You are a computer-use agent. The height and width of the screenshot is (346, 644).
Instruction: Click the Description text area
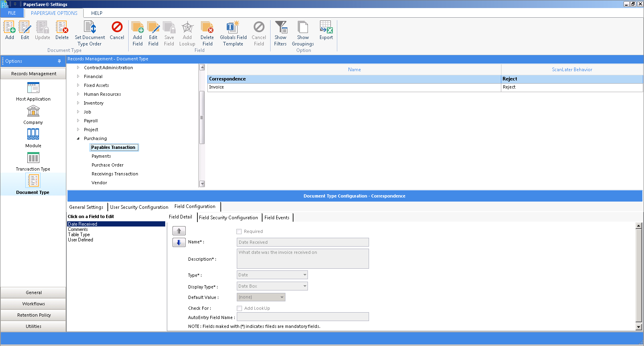tap(303, 259)
